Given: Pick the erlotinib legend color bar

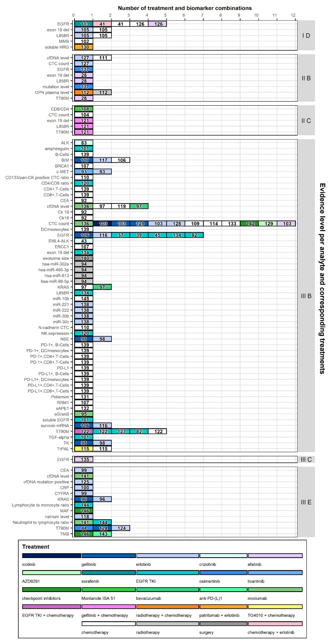Looking at the screenshot, I should click(x=168, y=555).
